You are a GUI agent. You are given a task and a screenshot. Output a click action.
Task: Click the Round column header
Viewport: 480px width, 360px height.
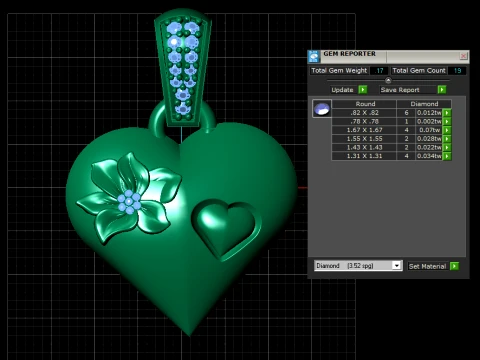coord(364,104)
